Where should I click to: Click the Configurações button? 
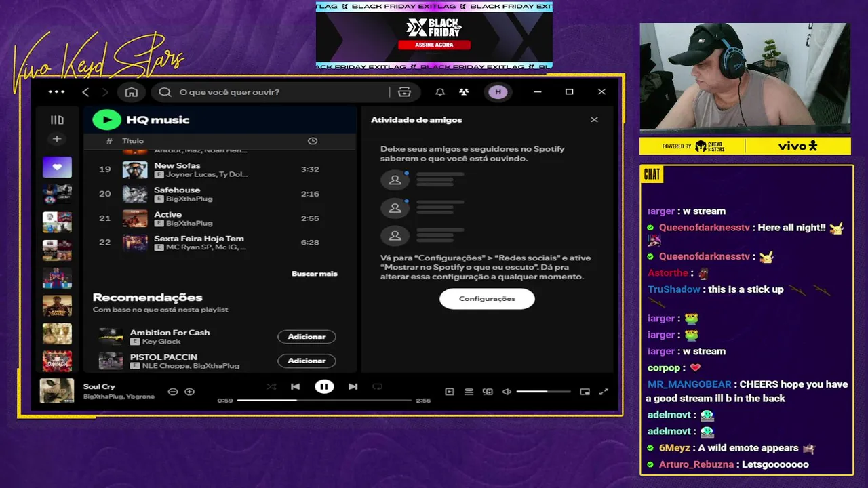point(487,299)
